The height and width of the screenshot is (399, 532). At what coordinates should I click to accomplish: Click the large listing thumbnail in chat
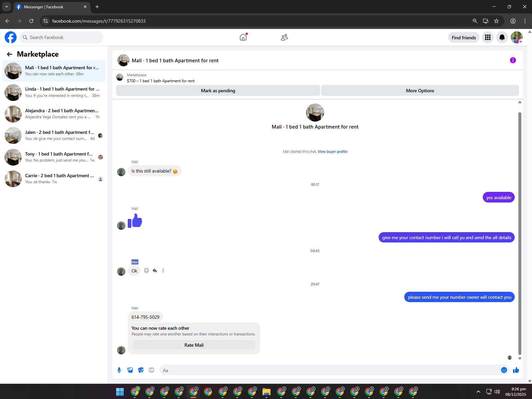click(315, 113)
